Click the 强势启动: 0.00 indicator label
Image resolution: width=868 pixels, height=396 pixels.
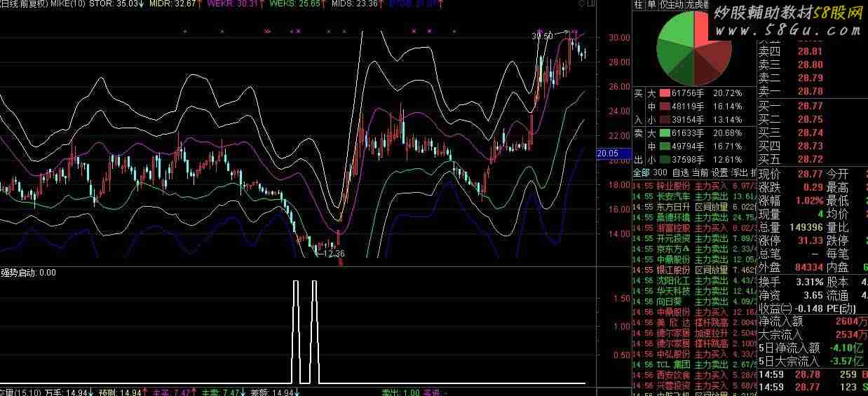[x=28, y=273]
